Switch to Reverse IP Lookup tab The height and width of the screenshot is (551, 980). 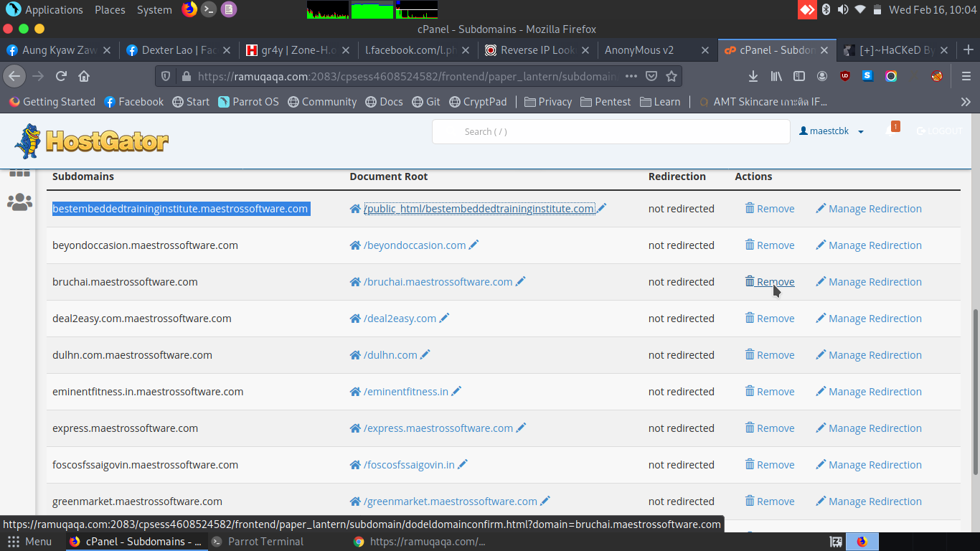[x=538, y=50]
